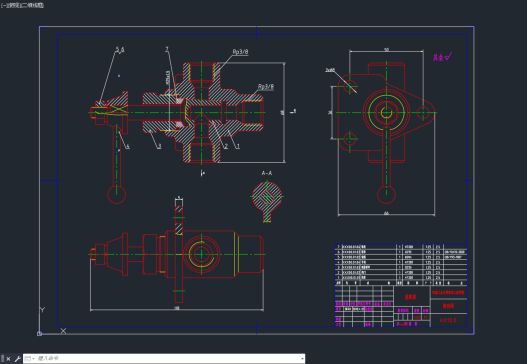Select the HX10.0 title block text
527x364 pixels.
click(448, 320)
